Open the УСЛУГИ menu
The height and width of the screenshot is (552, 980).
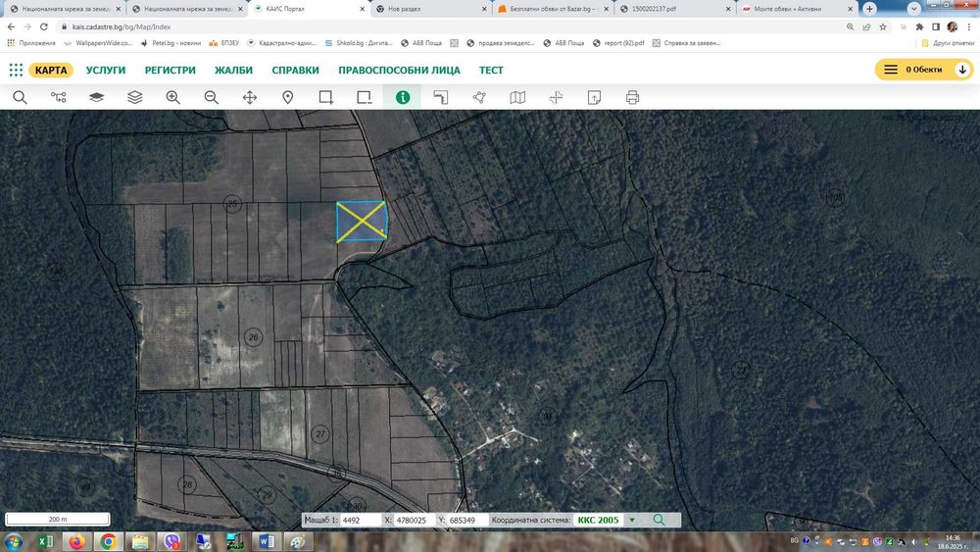(106, 70)
